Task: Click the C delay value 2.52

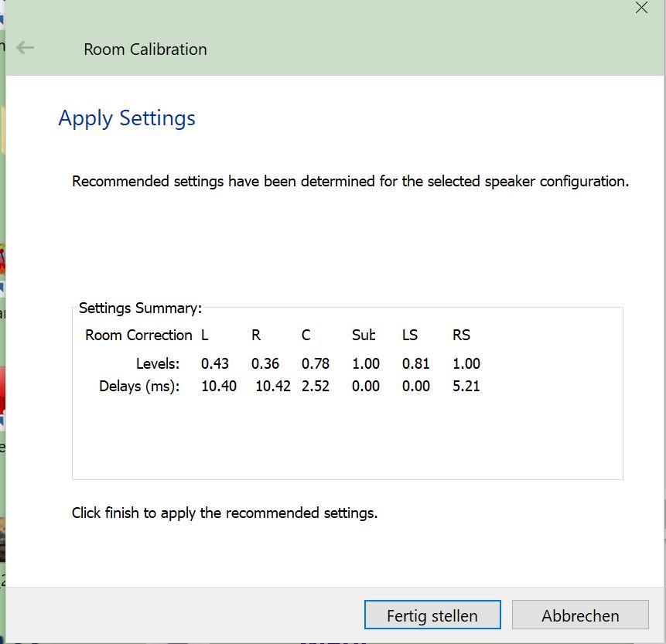Action: click(x=316, y=386)
